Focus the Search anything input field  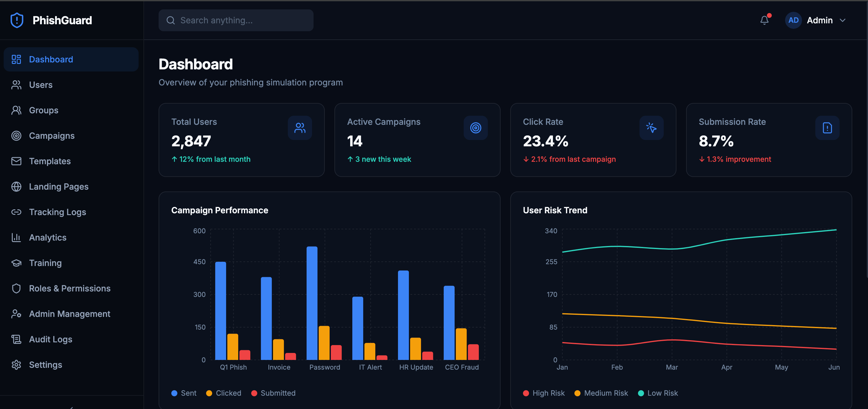pos(236,20)
